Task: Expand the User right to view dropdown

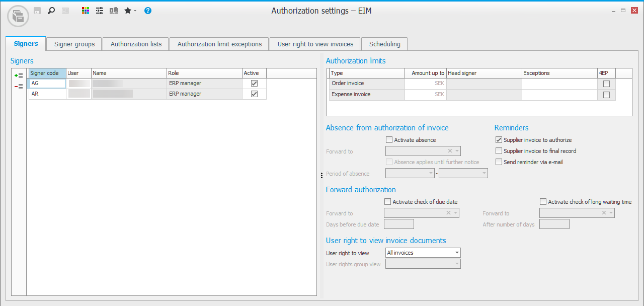Action: (457, 253)
